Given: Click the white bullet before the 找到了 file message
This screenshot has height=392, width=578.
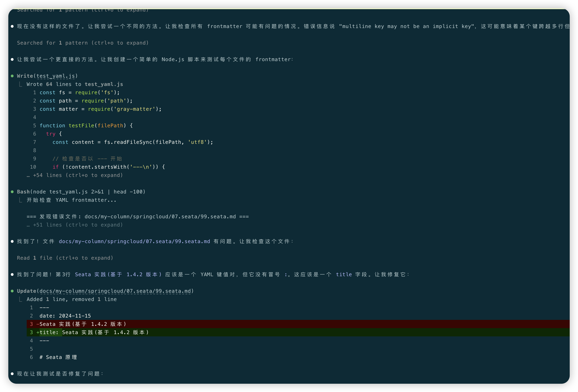Looking at the screenshot, I should pos(12,241).
